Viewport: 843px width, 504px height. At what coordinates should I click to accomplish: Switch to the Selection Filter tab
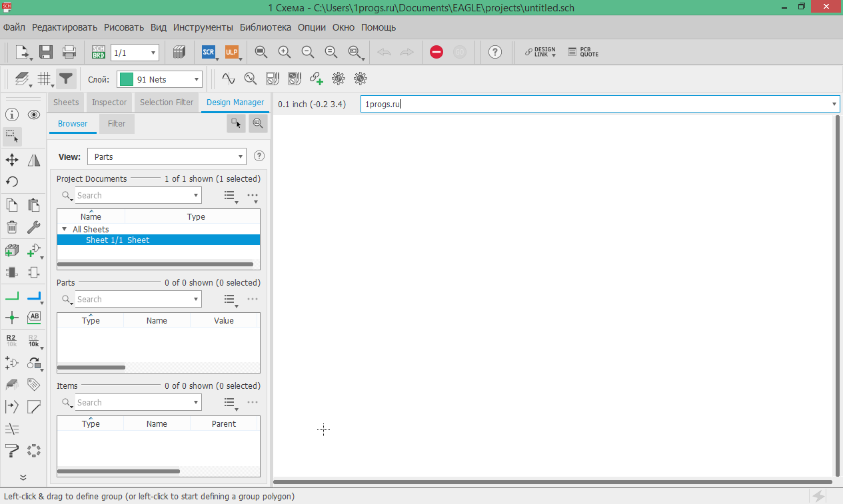tap(167, 103)
